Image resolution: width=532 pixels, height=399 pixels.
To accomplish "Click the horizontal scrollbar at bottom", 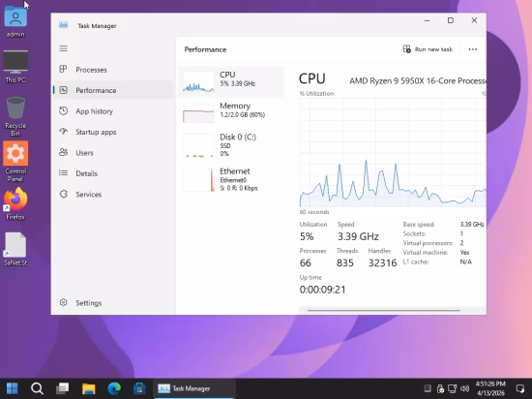I will (384, 310).
